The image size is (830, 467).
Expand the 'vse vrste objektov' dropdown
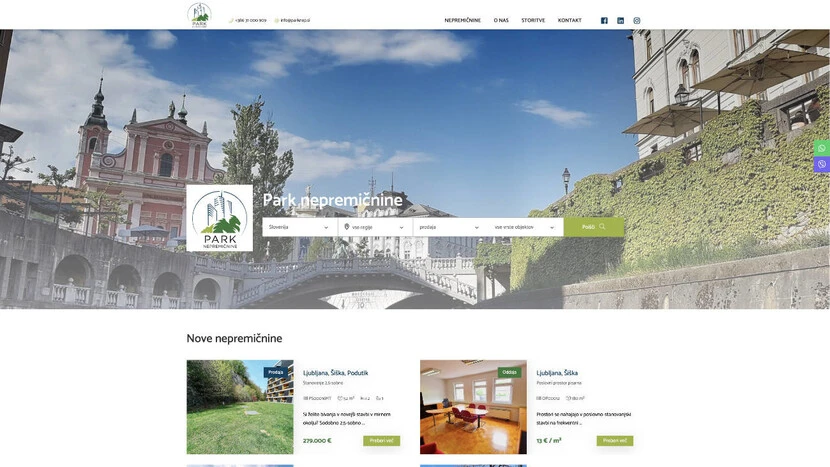point(525,227)
